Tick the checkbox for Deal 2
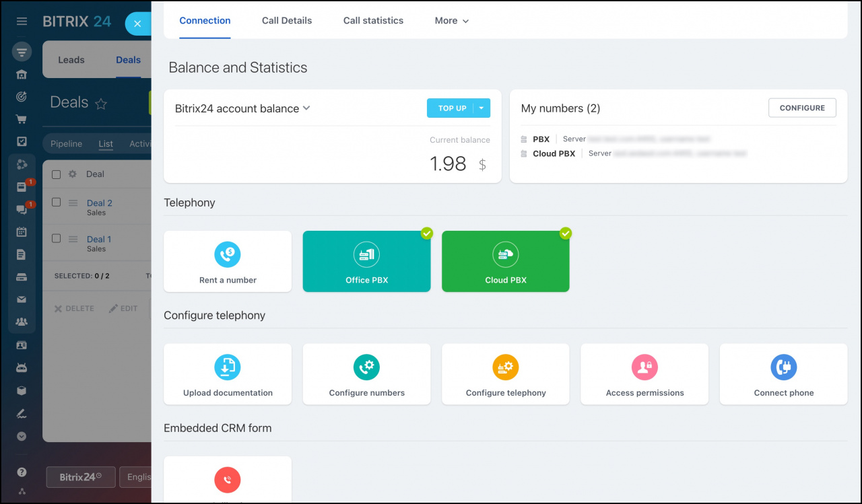862x504 pixels. coord(57,203)
